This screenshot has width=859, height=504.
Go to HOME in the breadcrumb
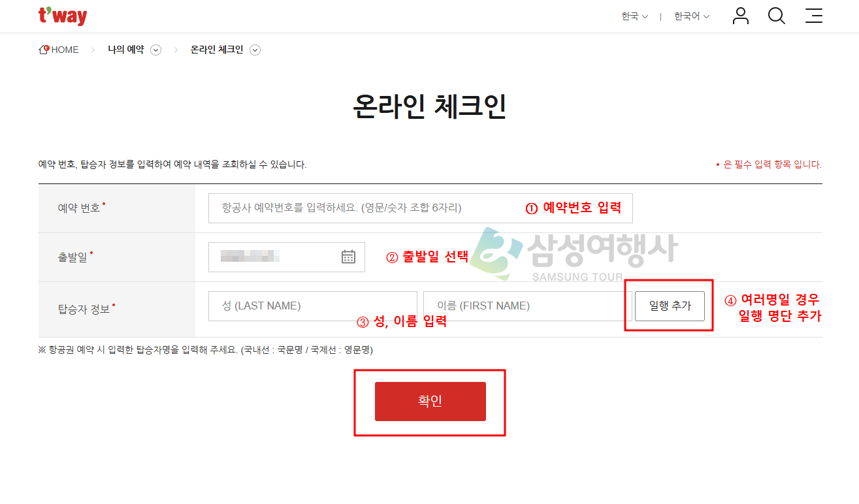pyautogui.click(x=59, y=50)
